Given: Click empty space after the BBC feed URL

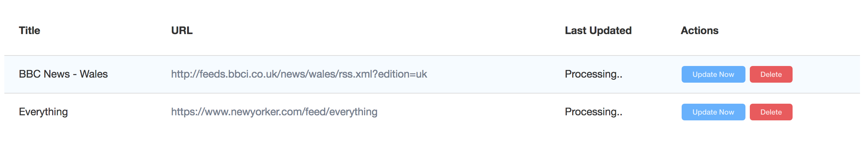Looking at the screenshot, I should [x=493, y=74].
